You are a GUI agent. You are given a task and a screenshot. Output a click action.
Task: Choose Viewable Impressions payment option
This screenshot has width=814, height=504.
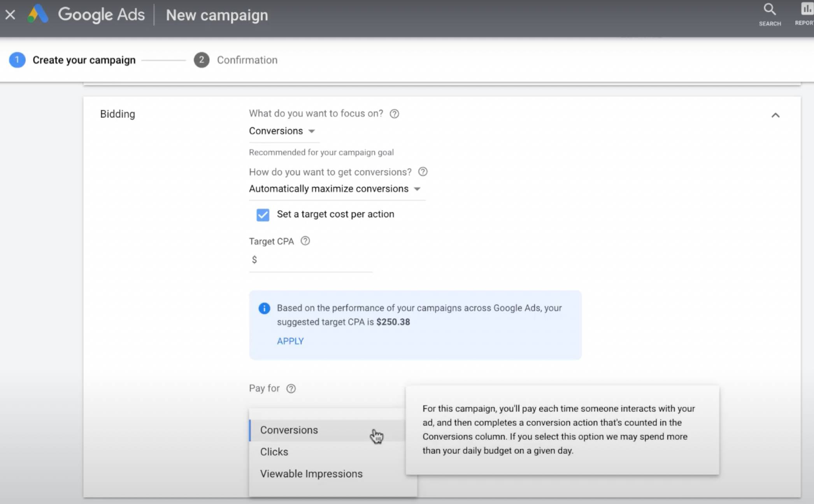(x=311, y=474)
